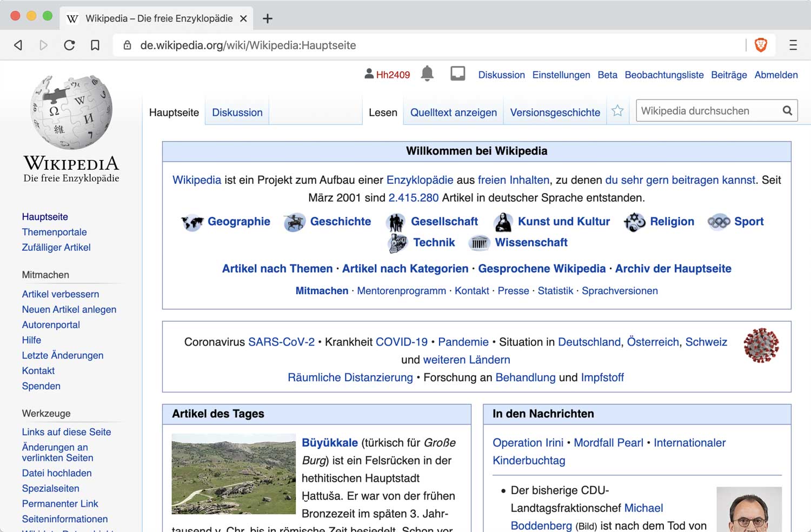Open Zufälliger Artikel in the sidebar
811x532 pixels.
(x=56, y=247)
